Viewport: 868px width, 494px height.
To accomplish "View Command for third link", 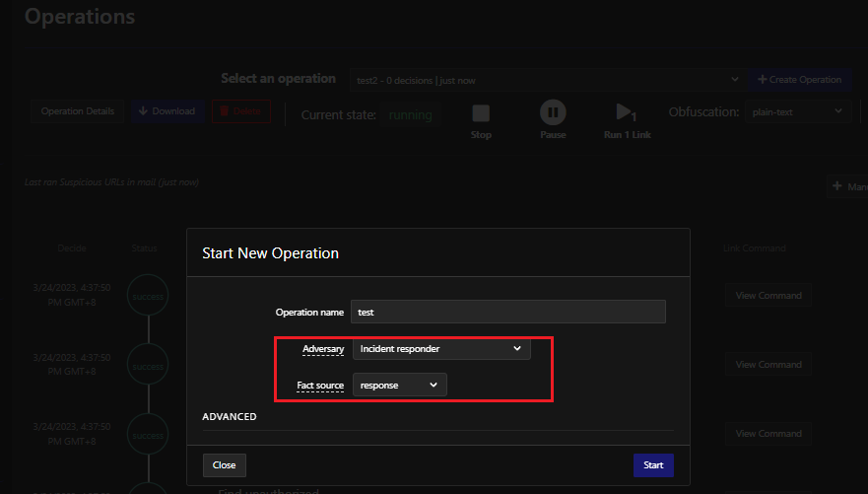I will pyautogui.click(x=768, y=434).
